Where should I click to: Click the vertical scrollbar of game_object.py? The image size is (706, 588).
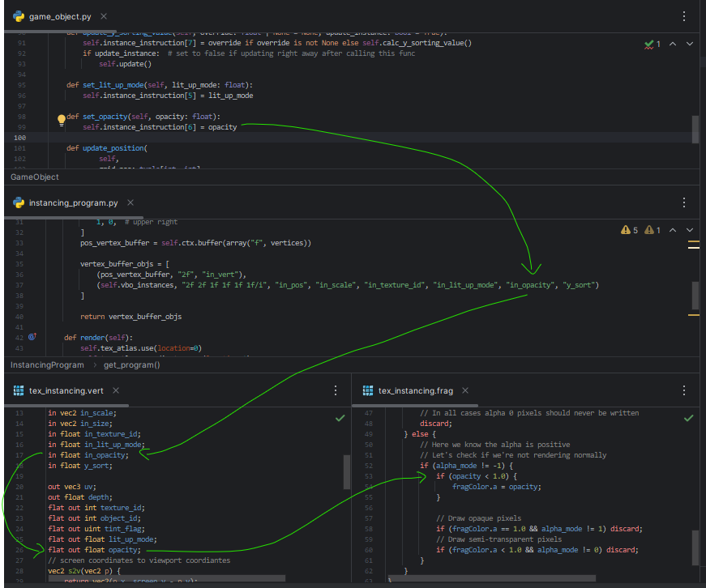pyautogui.click(x=695, y=129)
